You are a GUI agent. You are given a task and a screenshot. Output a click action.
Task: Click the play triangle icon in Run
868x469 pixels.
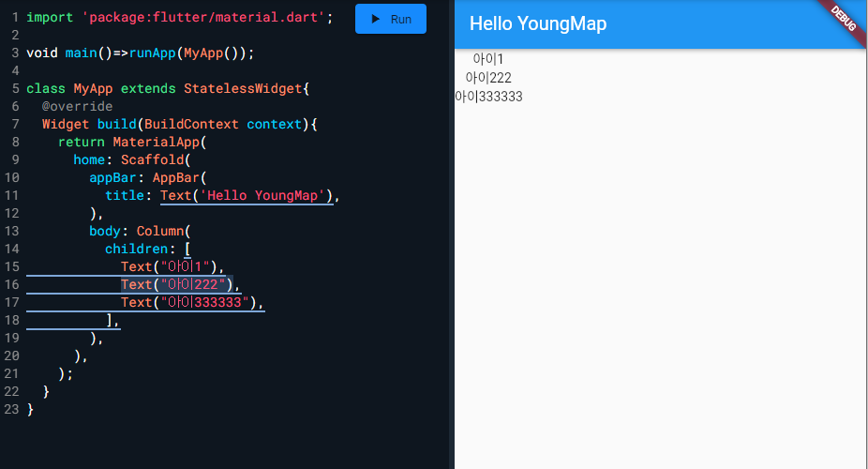pos(376,19)
